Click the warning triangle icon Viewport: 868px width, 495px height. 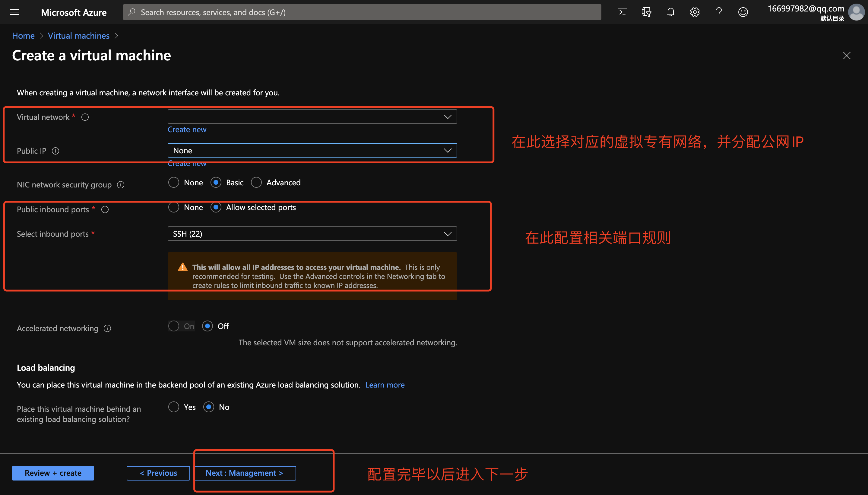(183, 267)
